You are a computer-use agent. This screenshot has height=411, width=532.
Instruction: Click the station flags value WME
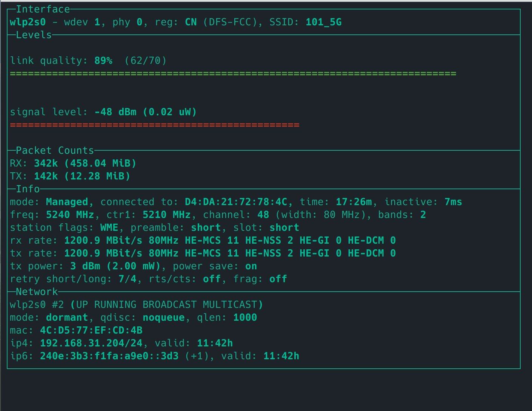(109, 227)
